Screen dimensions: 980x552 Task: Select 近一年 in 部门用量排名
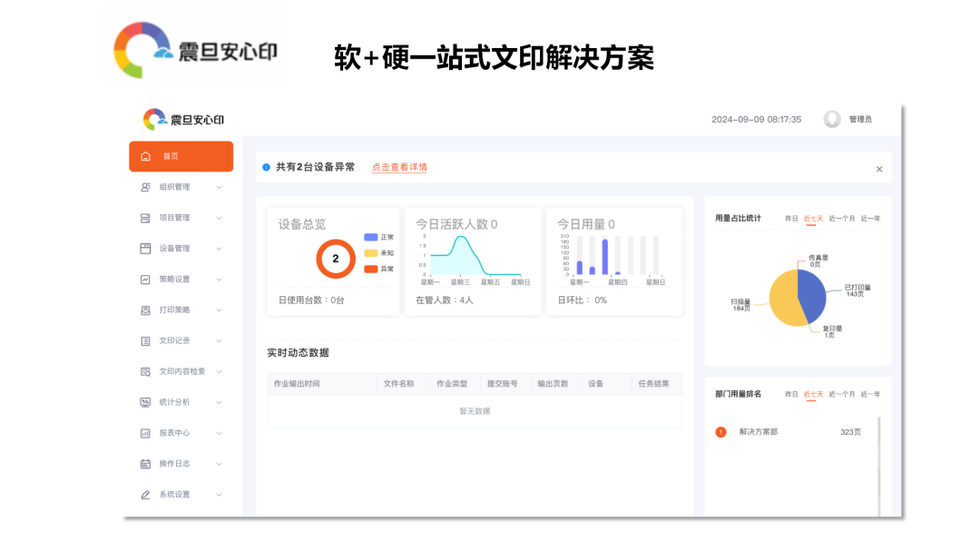[x=870, y=394]
